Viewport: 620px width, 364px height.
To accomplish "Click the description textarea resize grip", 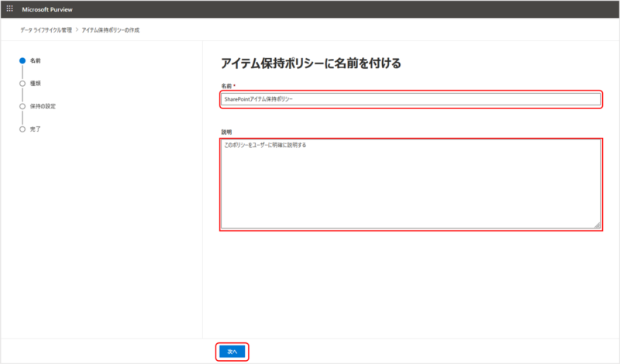I will point(597,225).
